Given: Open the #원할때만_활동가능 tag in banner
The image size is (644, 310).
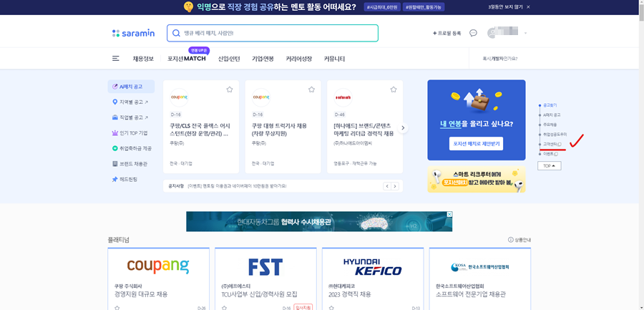Looking at the screenshot, I should [x=424, y=7].
